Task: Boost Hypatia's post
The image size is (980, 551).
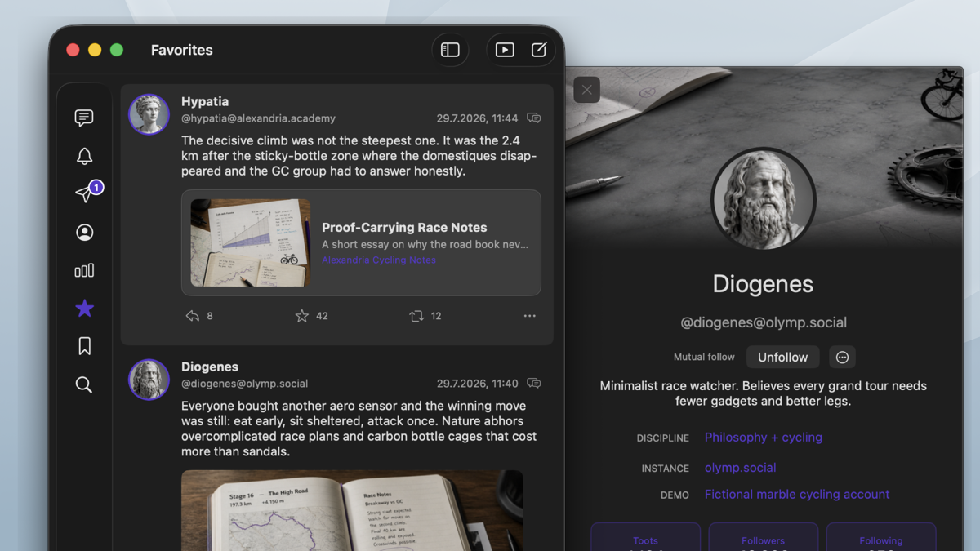Action: point(416,316)
